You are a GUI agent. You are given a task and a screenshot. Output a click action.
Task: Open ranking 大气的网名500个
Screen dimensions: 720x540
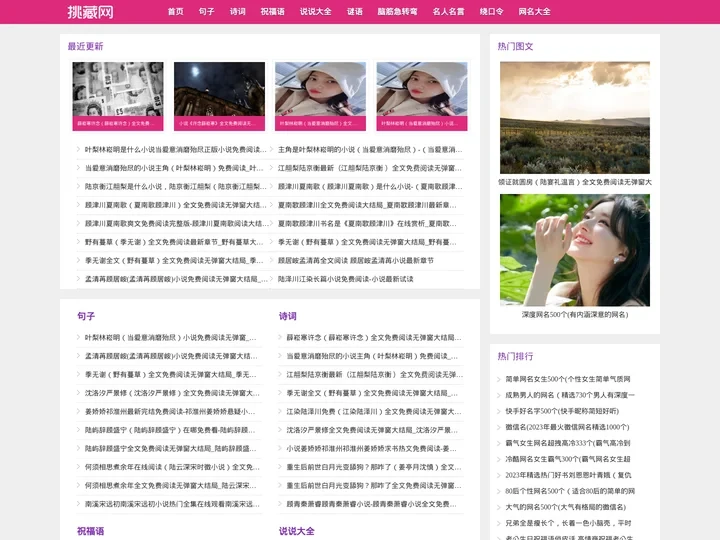click(566, 507)
